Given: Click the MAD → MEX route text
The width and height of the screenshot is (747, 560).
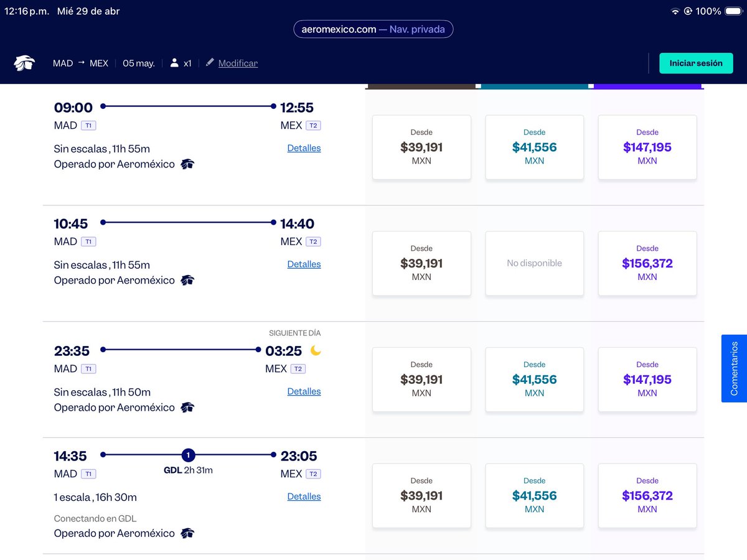Looking at the screenshot, I should pyautogui.click(x=81, y=63).
